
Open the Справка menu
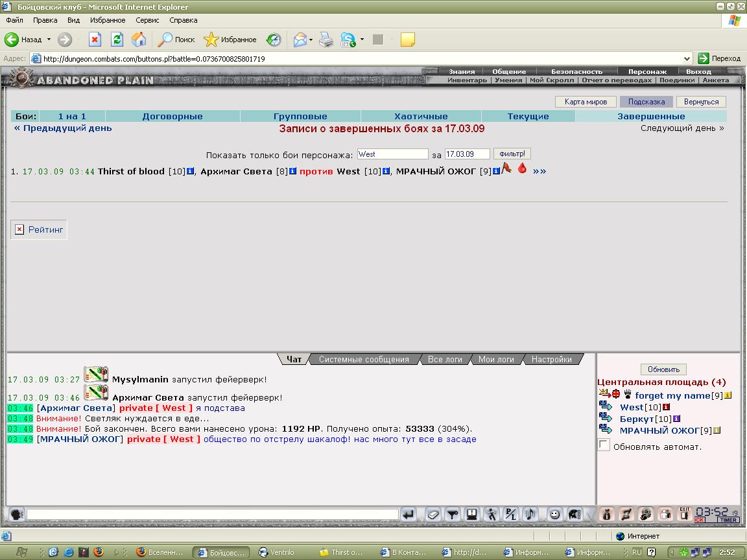tap(184, 20)
